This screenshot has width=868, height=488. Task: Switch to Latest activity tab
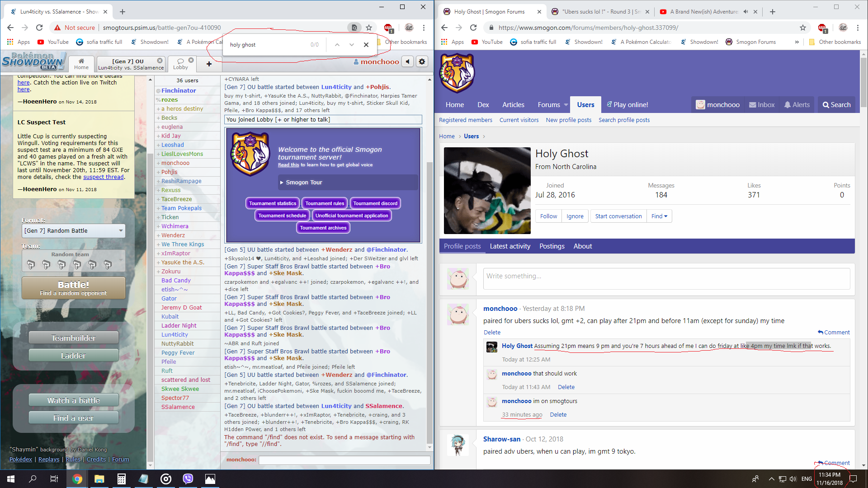click(x=510, y=246)
